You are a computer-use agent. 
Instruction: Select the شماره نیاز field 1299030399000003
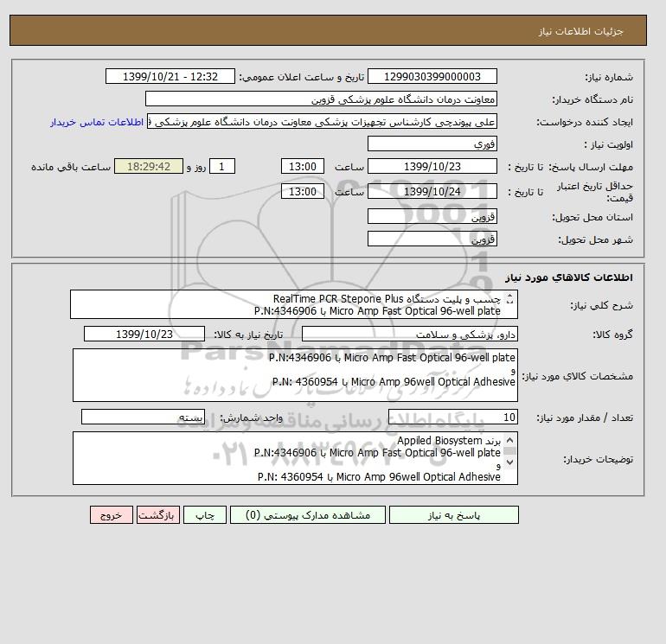[x=432, y=76]
